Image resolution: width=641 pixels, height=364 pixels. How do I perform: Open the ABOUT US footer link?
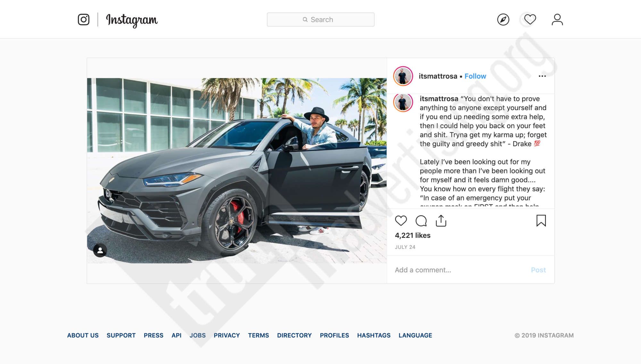(83, 335)
